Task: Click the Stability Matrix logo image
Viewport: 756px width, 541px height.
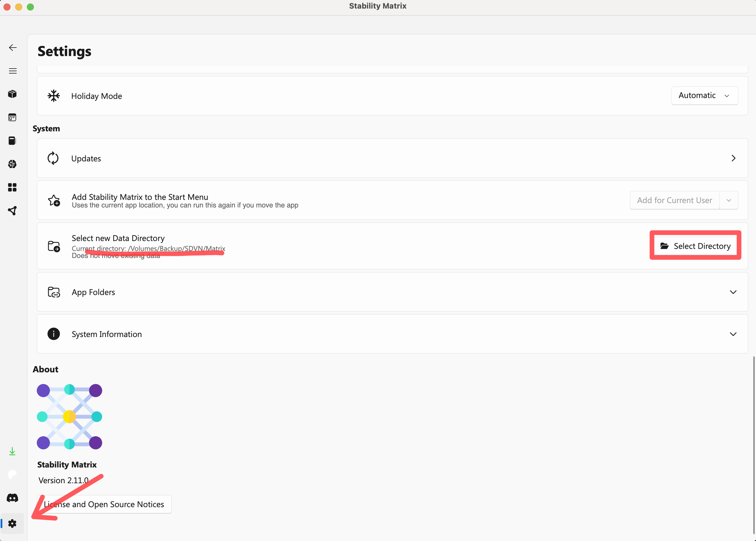Action: (x=69, y=416)
